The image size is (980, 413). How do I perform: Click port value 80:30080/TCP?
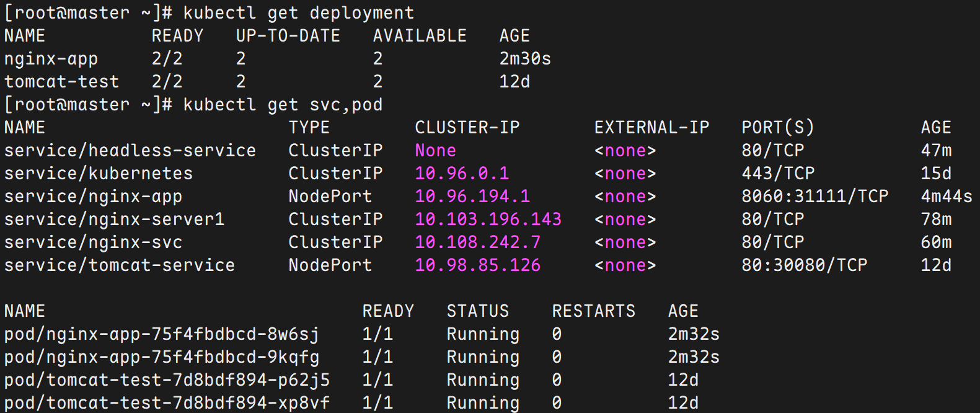(x=805, y=265)
